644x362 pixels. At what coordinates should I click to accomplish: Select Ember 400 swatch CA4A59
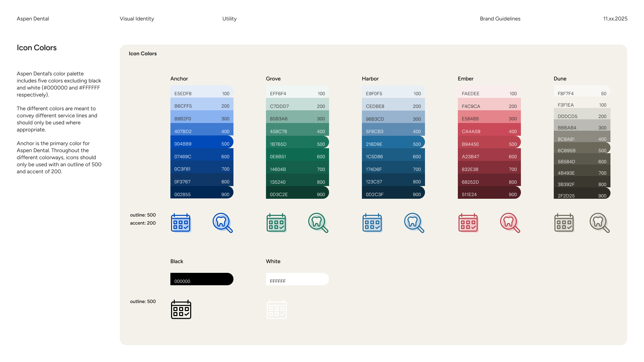pyautogui.click(x=489, y=130)
